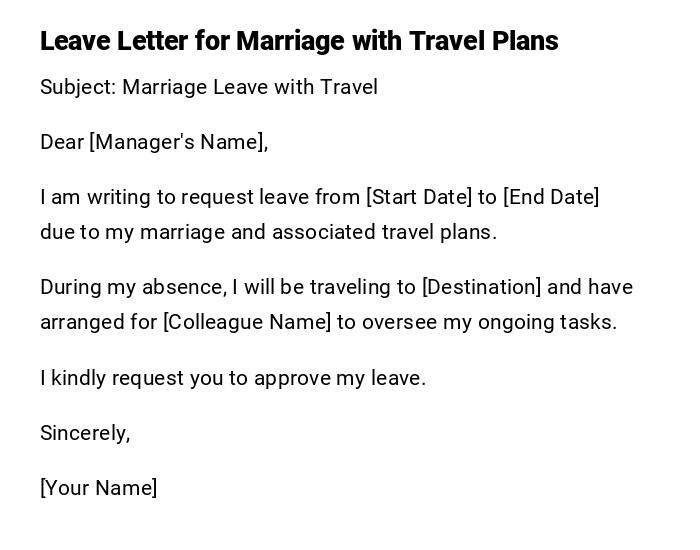Select the [Destination] placeholder
Viewport: 700px width, 550px height.
(x=481, y=288)
